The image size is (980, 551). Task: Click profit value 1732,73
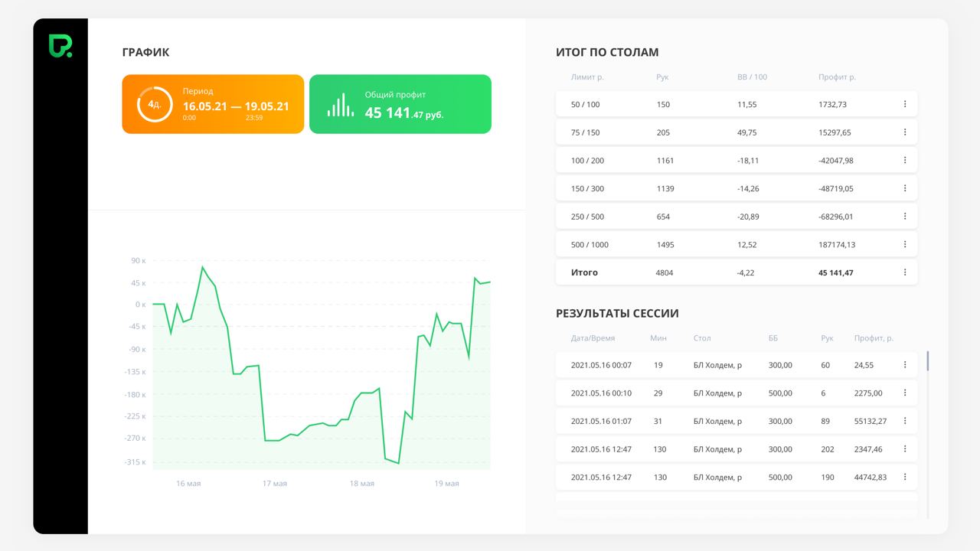tap(832, 104)
